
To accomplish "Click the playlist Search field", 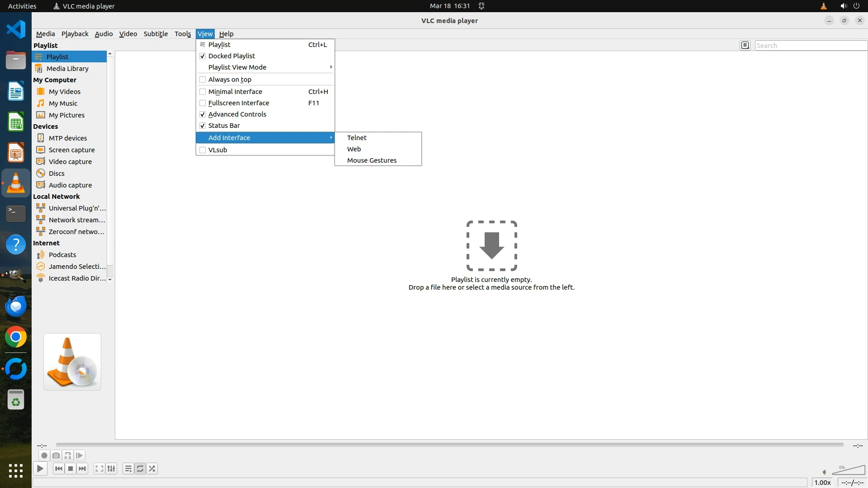I will tap(810, 46).
